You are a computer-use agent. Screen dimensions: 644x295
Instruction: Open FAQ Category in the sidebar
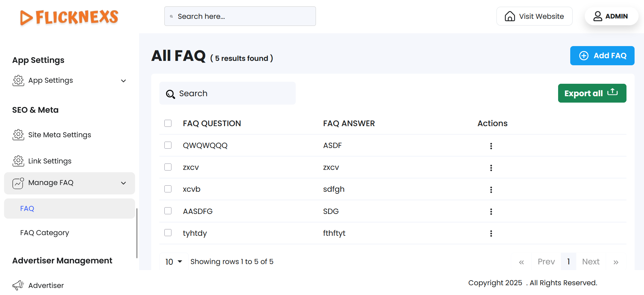[44, 233]
